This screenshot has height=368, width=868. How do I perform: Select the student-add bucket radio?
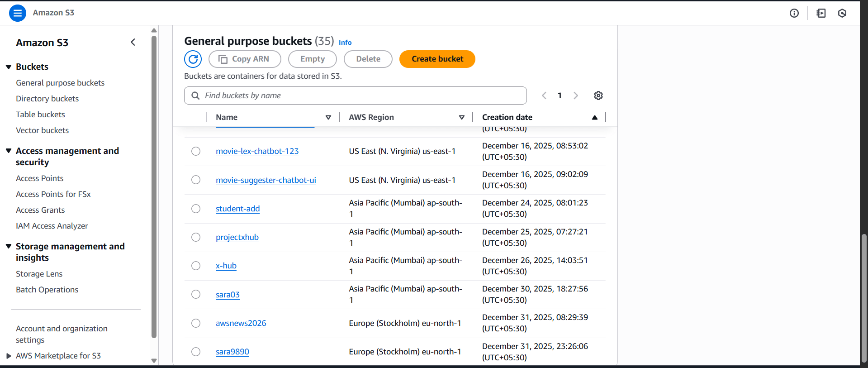click(196, 209)
